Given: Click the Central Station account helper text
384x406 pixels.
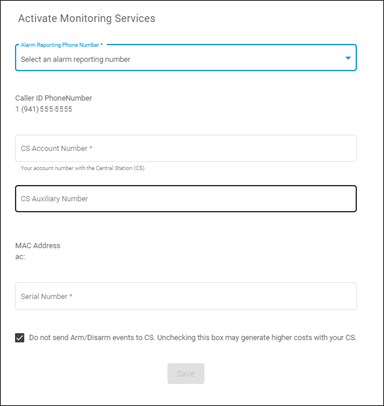Looking at the screenshot, I should tap(82, 168).
